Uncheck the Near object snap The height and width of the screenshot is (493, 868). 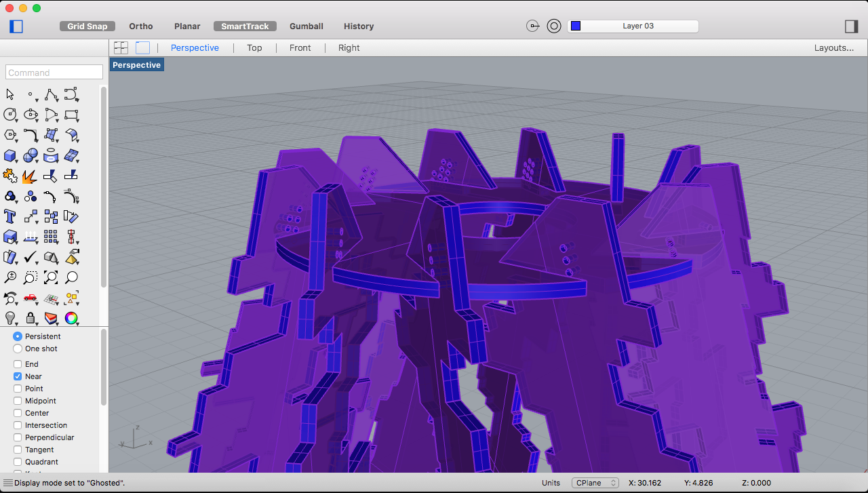18,376
